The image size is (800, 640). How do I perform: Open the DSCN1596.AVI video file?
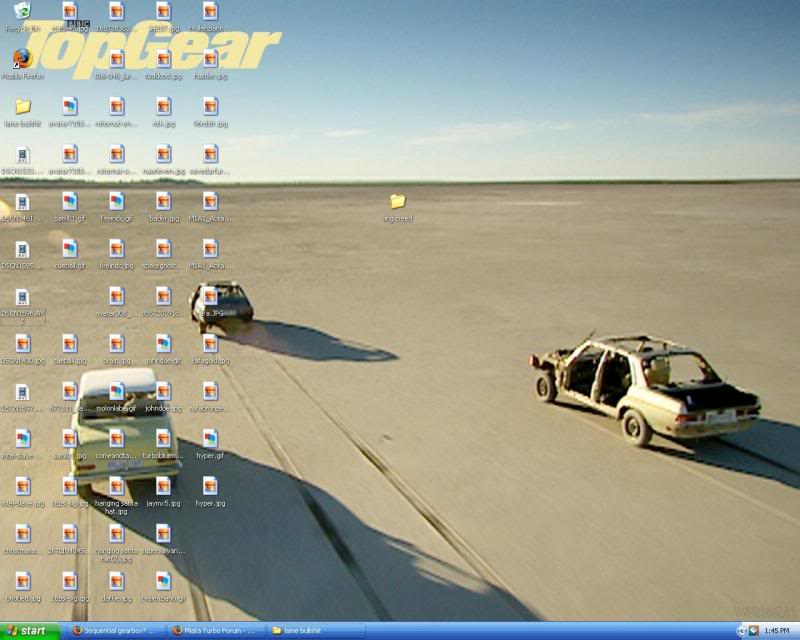click(21, 298)
